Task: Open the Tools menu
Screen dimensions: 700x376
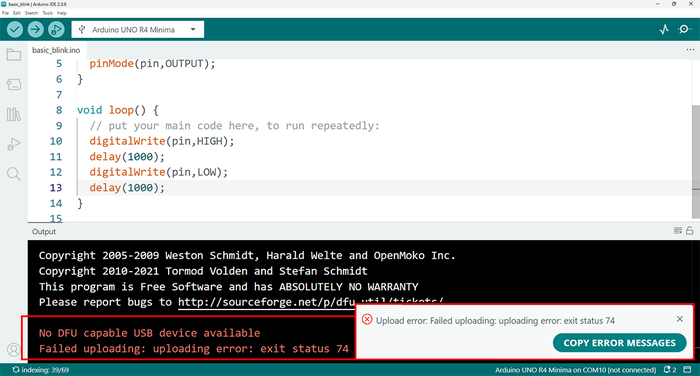Action: click(x=47, y=13)
